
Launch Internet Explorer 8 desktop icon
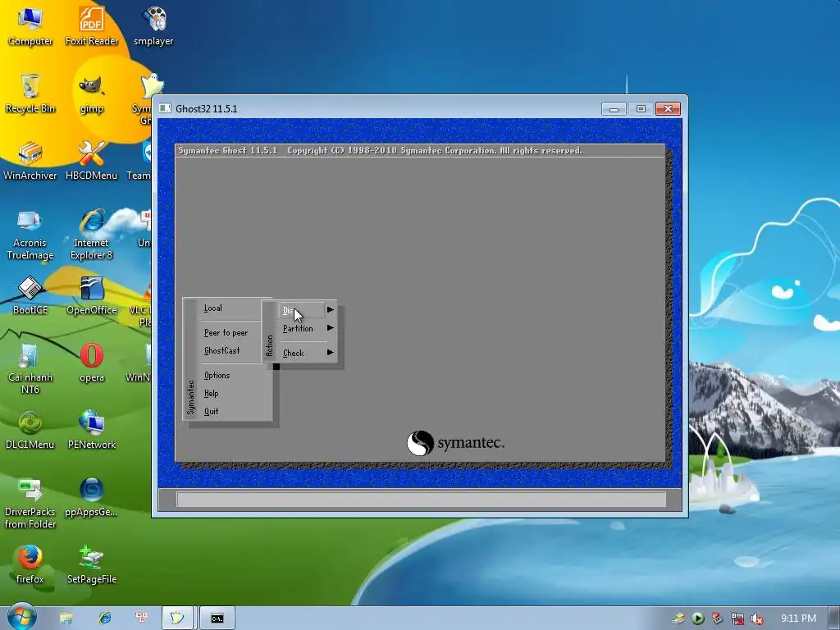click(x=92, y=235)
